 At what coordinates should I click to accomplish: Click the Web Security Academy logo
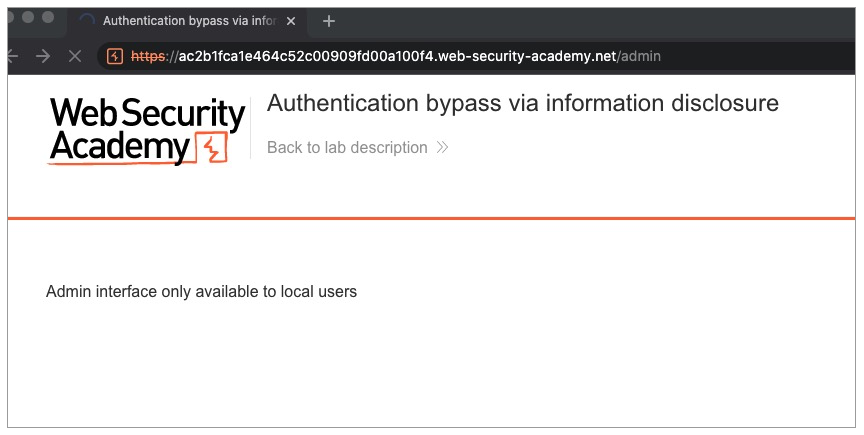[x=146, y=130]
